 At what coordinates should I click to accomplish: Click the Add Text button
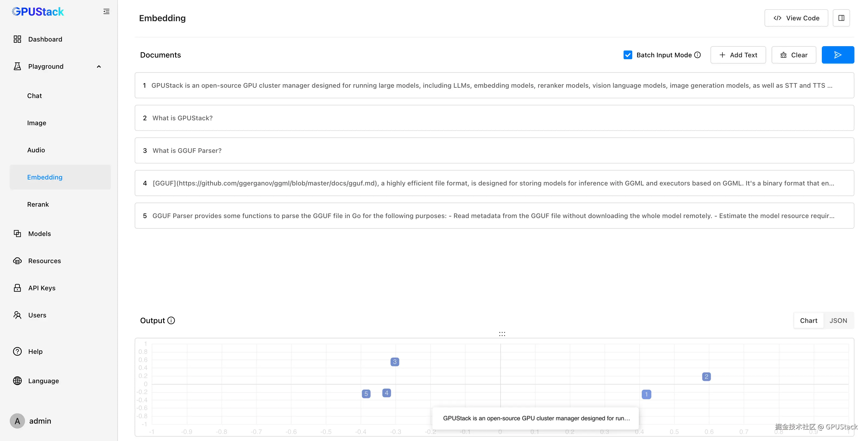point(738,55)
